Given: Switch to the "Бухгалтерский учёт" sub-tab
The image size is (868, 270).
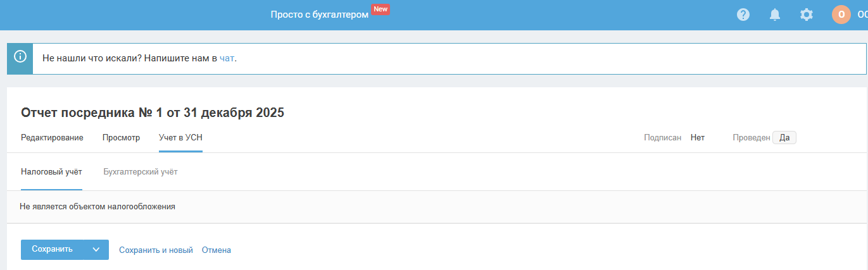Looking at the screenshot, I should [141, 172].
